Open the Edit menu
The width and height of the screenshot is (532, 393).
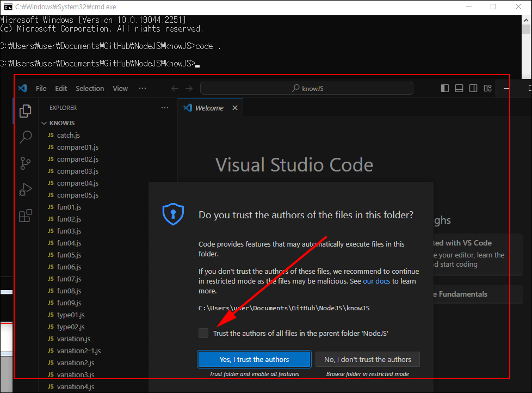[61, 89]
